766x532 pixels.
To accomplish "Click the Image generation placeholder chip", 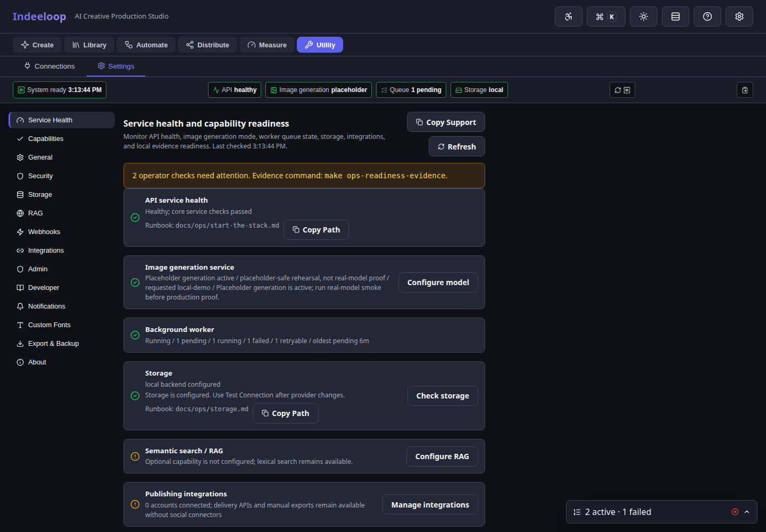I will [319, 90].
